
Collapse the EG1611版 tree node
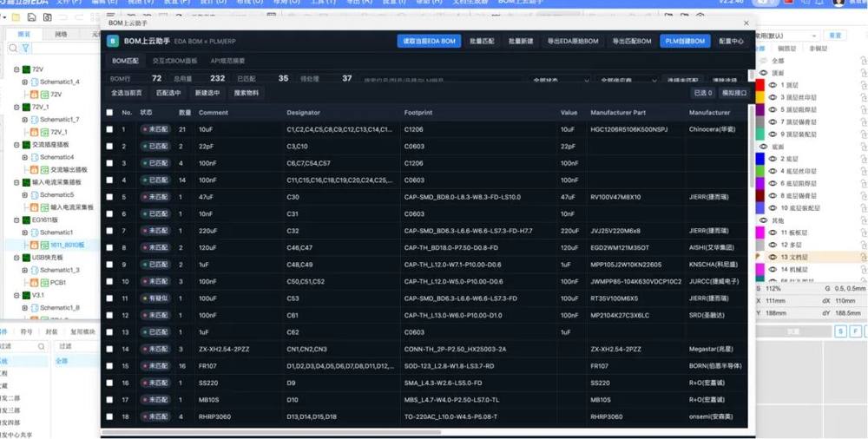(16, 219)
